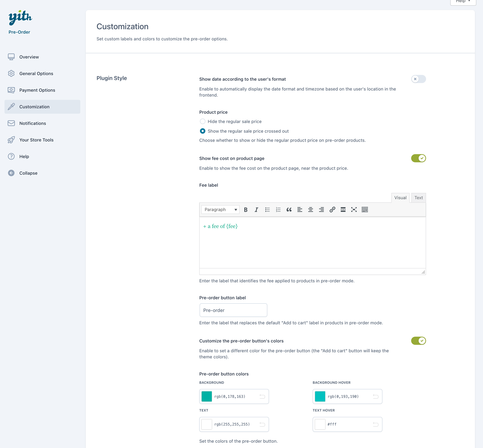Click the Toolbar Toggle keyboard icon
This screenshot has width=483, height=448.
click(365, 210)
